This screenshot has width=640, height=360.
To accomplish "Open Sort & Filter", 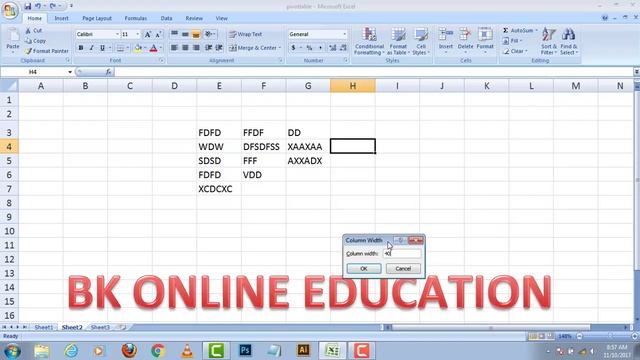I will tap(549, 41).
